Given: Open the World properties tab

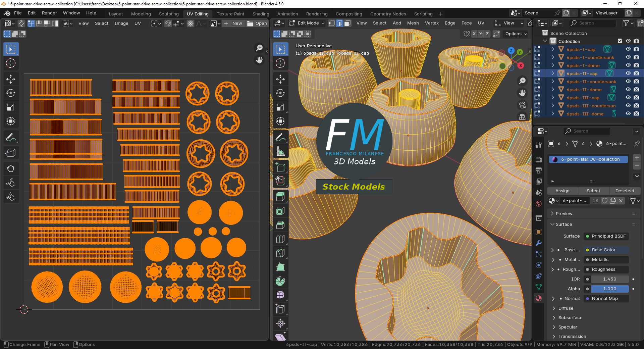Looking at the screenshot, I should click(x=539, y=204).
